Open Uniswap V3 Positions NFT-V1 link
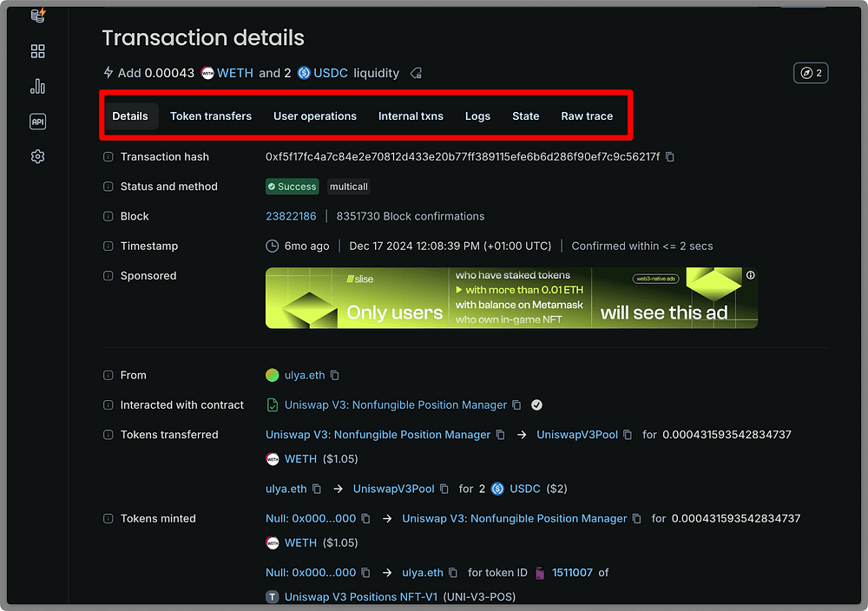Screen dimensions: 868x611 pyautogui.click(x=361, y=597)
